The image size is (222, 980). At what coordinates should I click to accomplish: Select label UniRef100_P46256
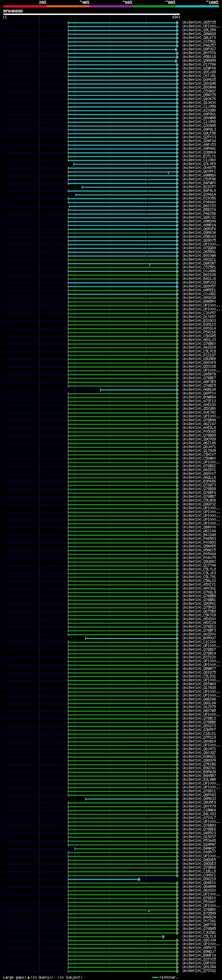pyautogui.click(x=199, y=214)
